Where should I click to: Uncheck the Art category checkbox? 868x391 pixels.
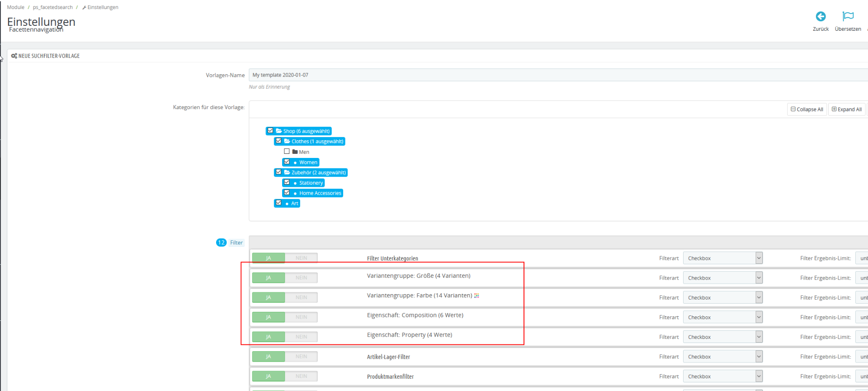(278, 203)
